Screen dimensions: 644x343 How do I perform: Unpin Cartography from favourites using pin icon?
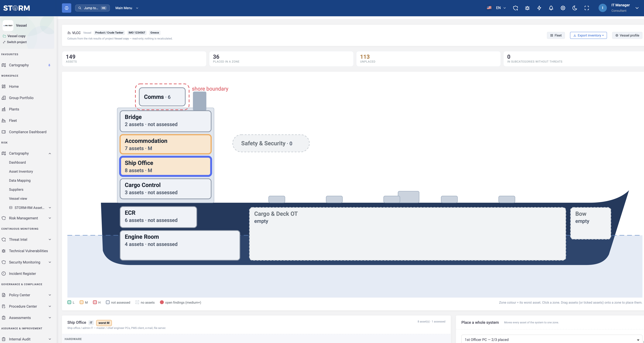click(49, 65)
